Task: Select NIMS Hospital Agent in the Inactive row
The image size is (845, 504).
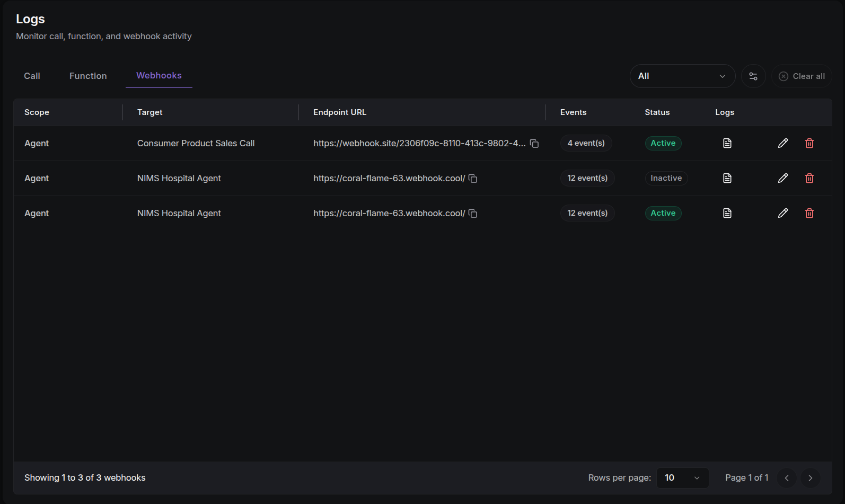Action: (179, 178)
